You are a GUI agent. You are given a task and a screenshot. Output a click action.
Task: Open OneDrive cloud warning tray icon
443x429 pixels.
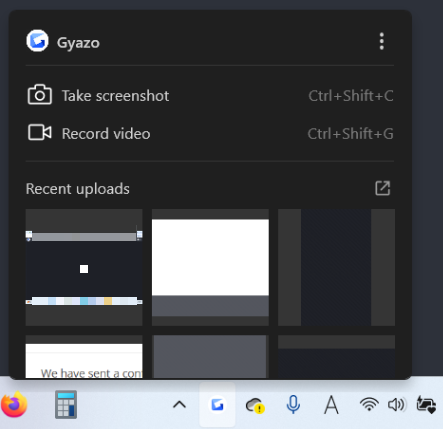(x=255, y=405)
